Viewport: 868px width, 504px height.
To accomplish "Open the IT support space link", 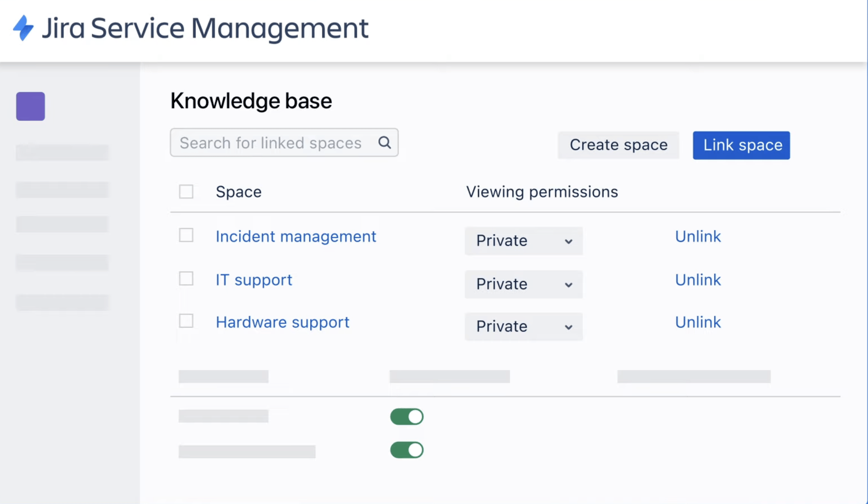I will [x=254, y=280].
